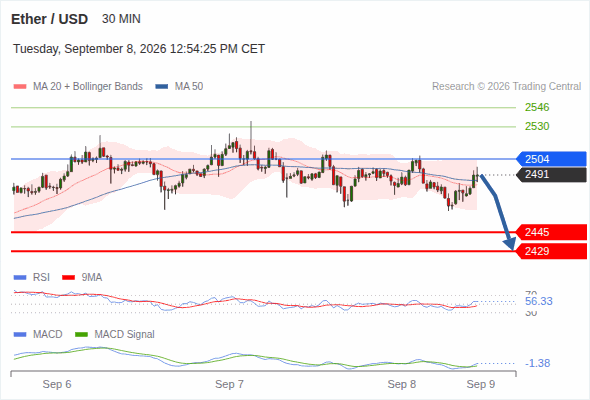This screenshot has width=590, height=400.
Task: Click the Ether / USD chart title
Action: [x=49, y=19]
